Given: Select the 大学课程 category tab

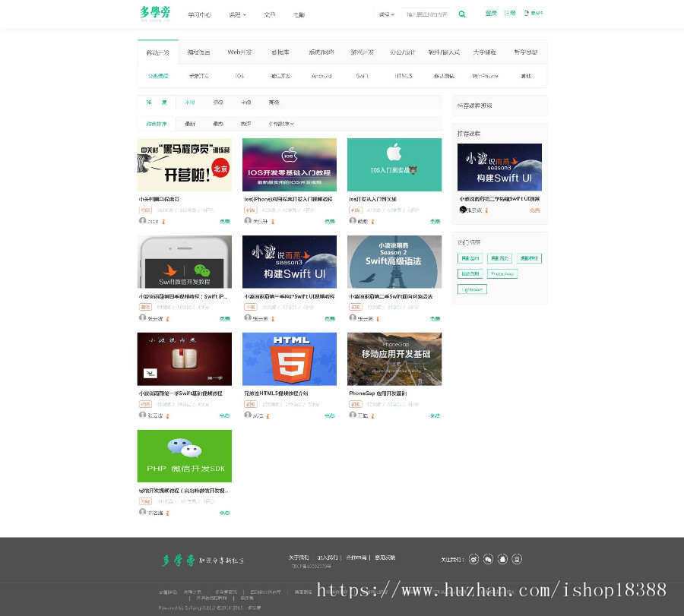Looking at the screenshot, I should click(x=485, y=52).
